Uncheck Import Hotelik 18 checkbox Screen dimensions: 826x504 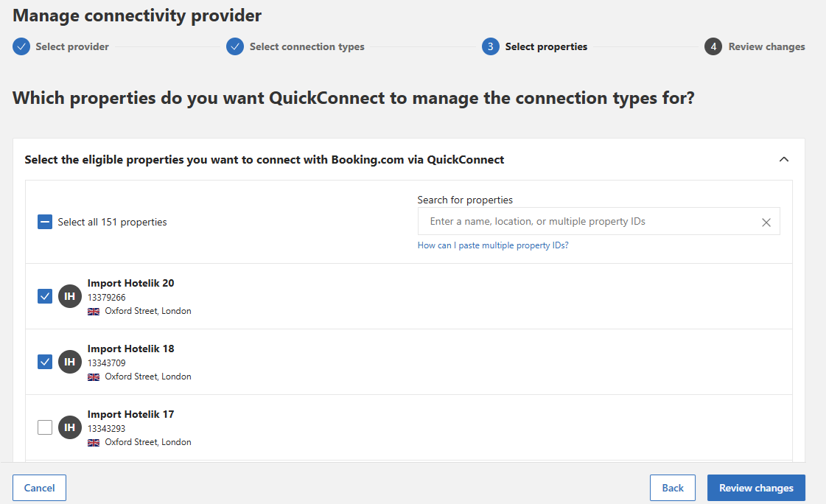(45, 362)
